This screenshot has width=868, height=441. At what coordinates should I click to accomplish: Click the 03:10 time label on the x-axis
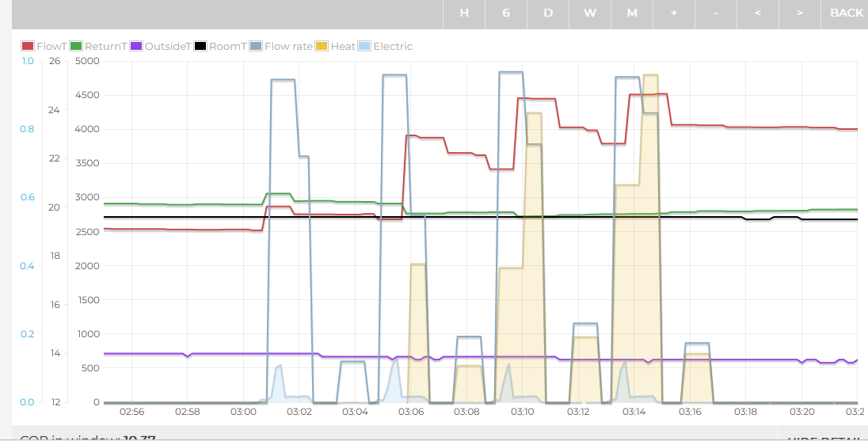(x=523, y=412)
